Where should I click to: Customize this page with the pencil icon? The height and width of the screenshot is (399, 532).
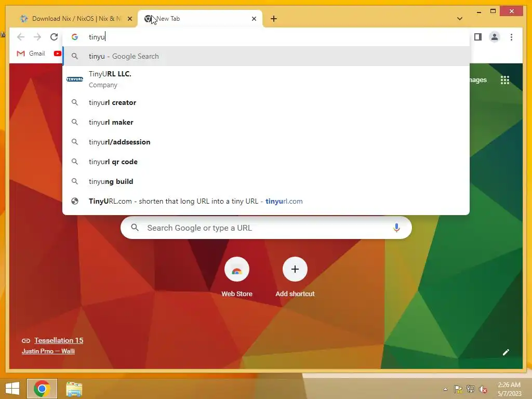click(506, 352)
